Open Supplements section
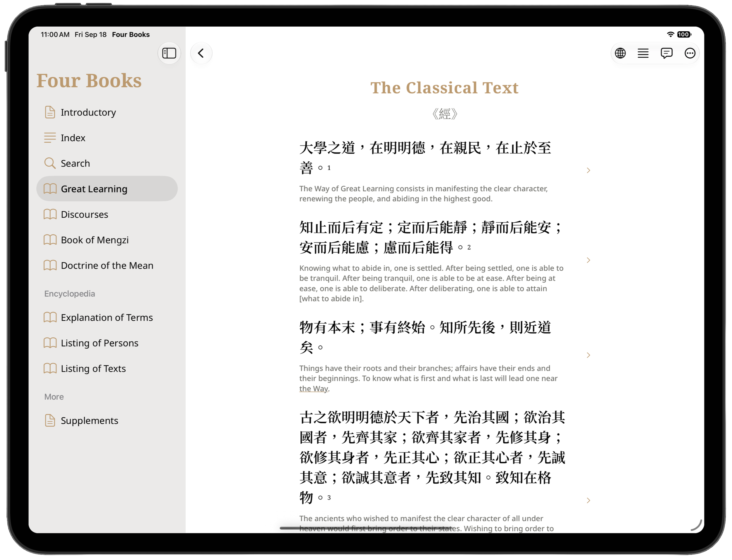The width and height of the screenshot is (732, 560). pos(107,421)
